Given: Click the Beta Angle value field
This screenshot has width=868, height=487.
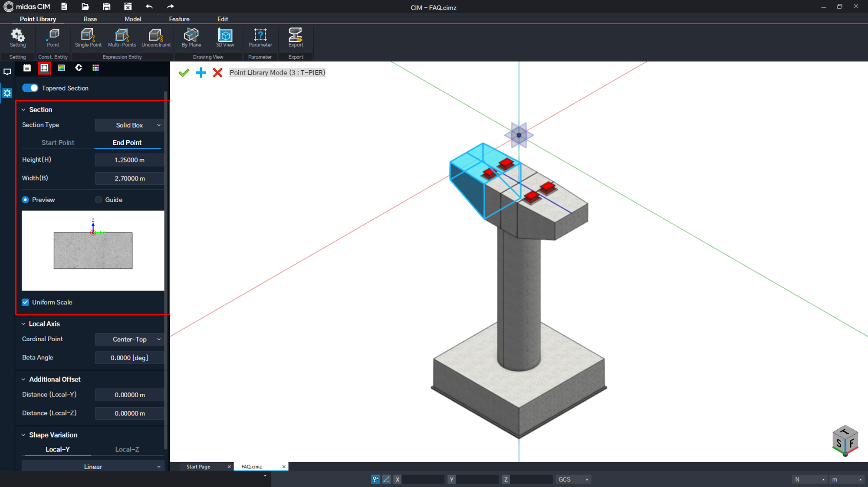Looking at the screenshot, I should pyautogui.click(x=129, y=358).
